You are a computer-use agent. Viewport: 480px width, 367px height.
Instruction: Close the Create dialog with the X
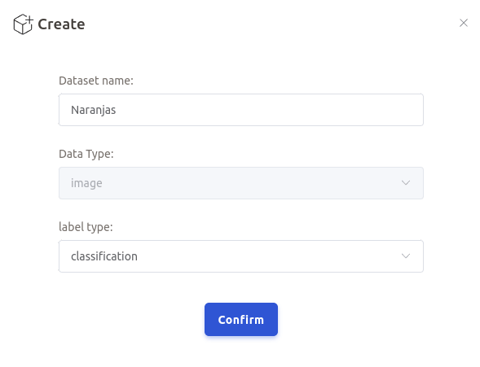(x=463, y=23)
